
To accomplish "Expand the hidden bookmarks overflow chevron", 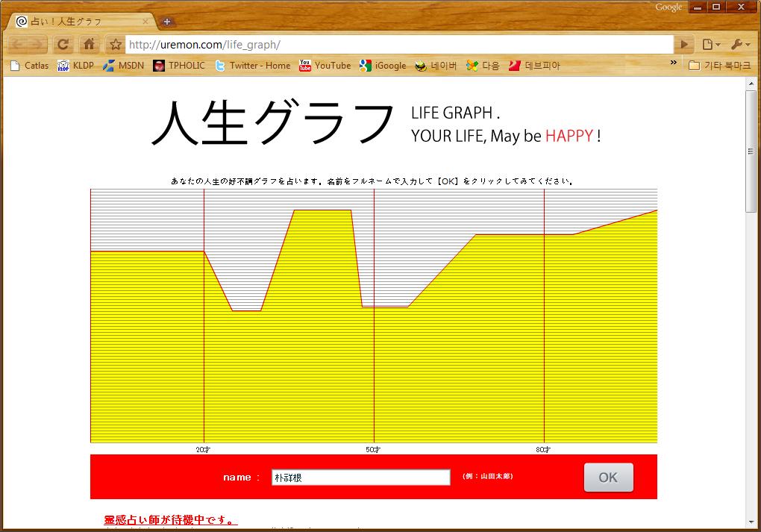I will point(674,63).
